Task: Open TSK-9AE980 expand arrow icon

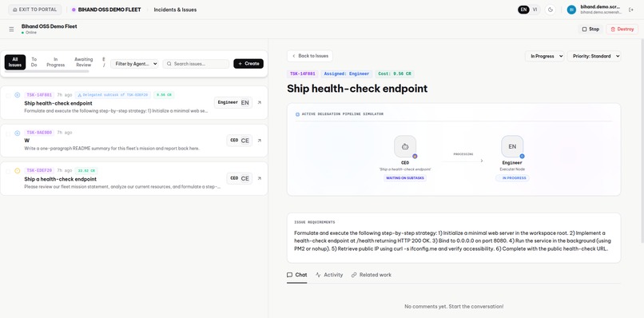Action: 259,141
